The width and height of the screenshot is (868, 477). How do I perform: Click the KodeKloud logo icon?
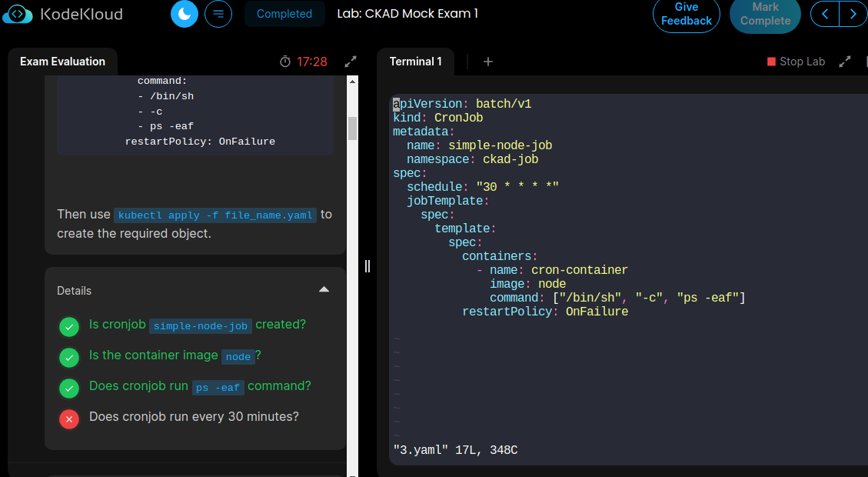click(17, 14)
